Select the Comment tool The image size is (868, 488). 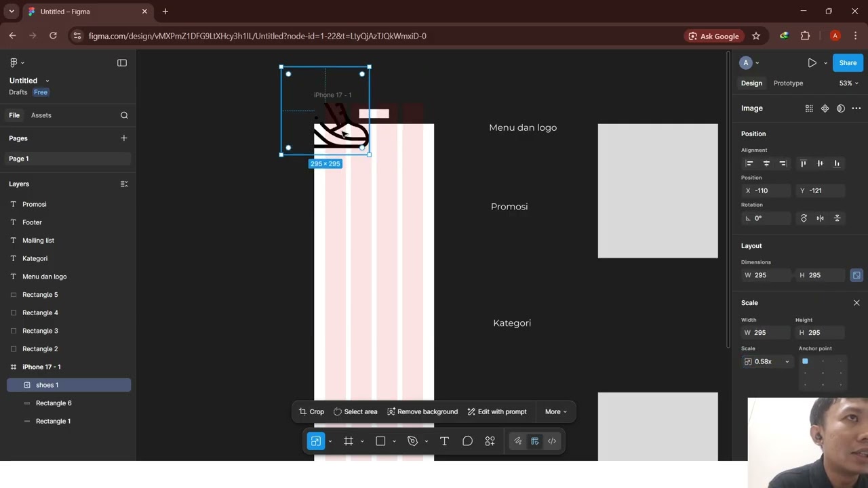pos(467,441)
